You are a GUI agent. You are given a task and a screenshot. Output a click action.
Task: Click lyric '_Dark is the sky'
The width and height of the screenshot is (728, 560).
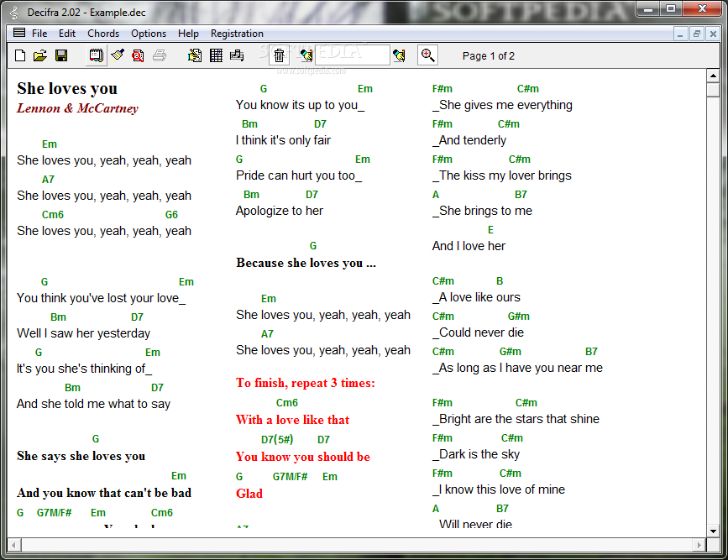[x=476, y=454]
